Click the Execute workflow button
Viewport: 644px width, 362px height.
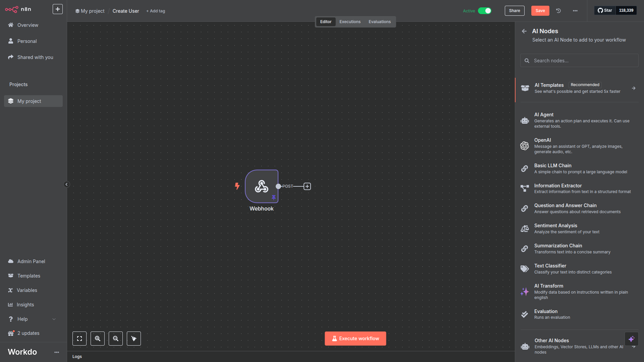tap(355, 339)
